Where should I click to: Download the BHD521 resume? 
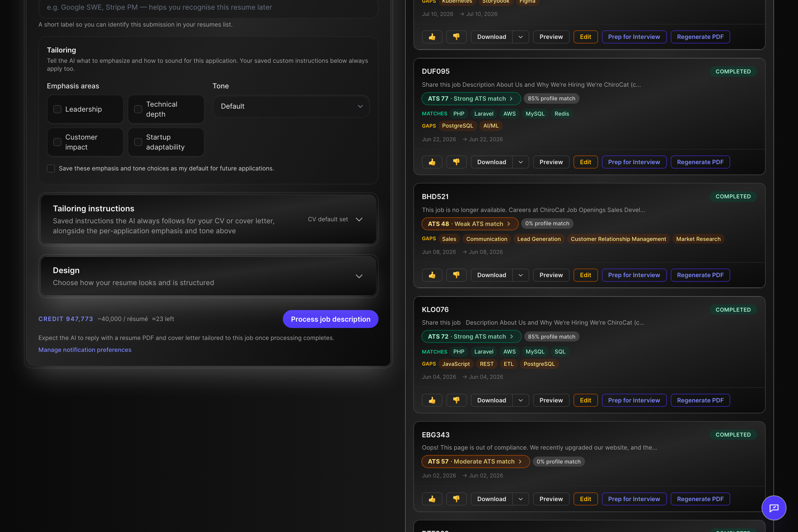[491, 275]
